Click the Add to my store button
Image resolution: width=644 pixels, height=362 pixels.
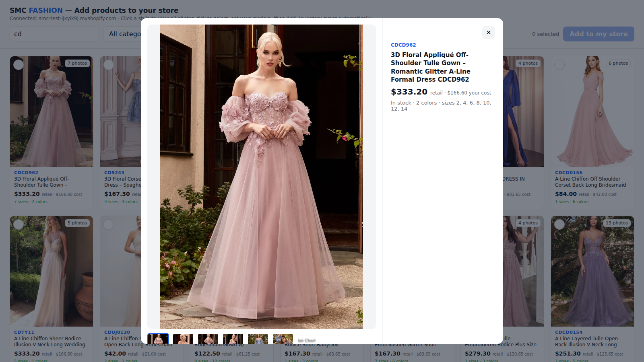click(x=599, y=34)
